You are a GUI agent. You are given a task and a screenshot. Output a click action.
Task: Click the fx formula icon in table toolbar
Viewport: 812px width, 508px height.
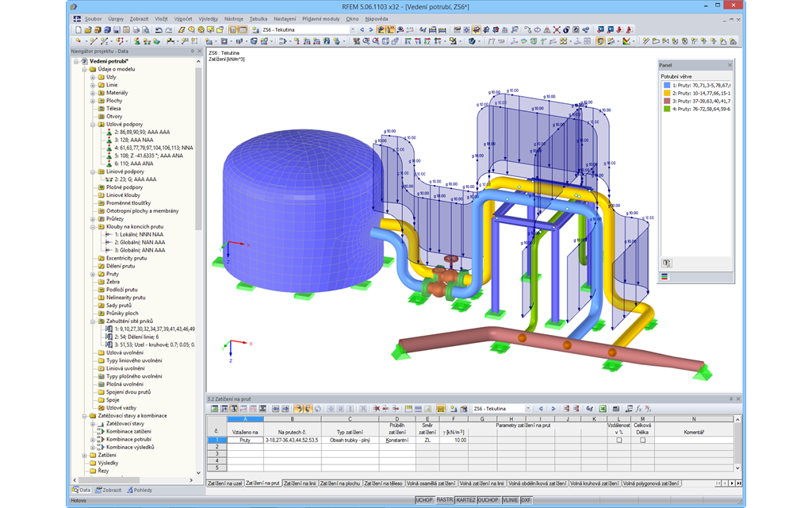pos(638,409)
